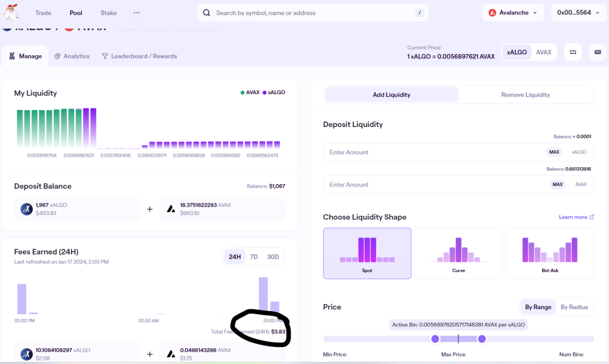Click the icon button right of settings

(x=597, y=52)
